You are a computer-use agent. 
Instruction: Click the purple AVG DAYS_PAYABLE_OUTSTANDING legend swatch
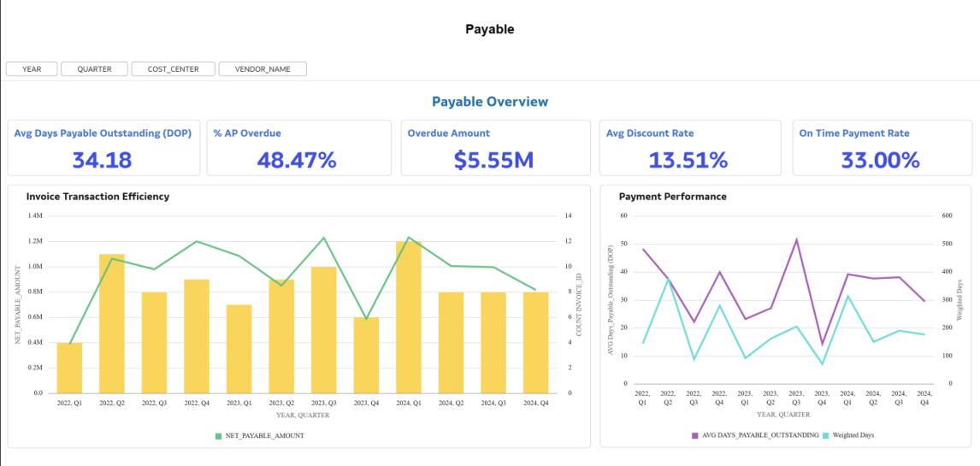[694, 436]
